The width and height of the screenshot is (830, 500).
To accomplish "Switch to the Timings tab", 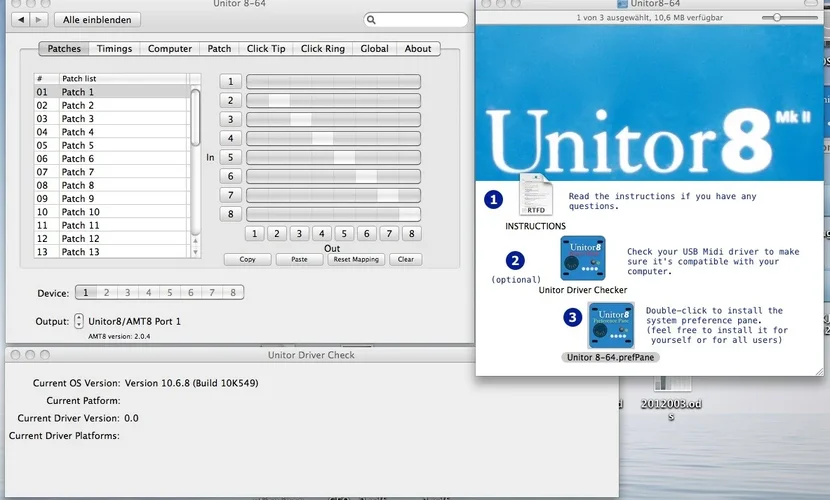I will [x=115, y=48].
